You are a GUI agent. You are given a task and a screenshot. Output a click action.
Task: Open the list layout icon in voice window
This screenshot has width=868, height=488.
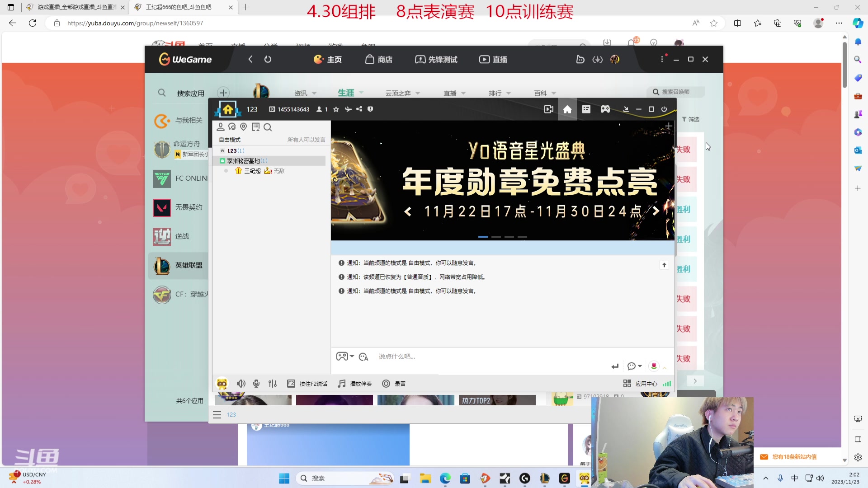pos(586,109)
